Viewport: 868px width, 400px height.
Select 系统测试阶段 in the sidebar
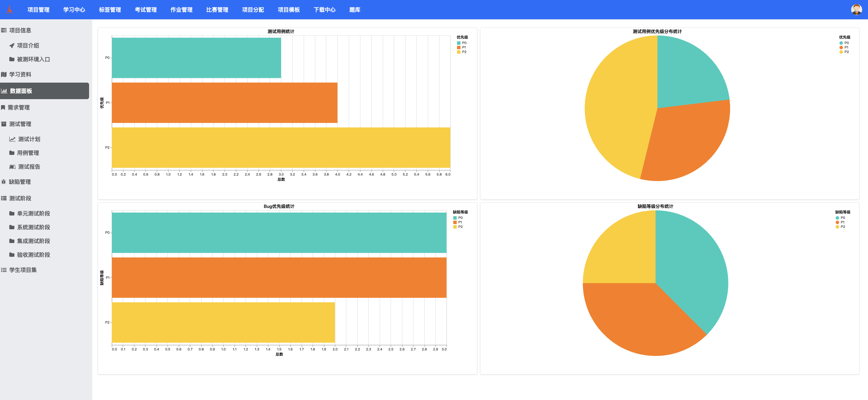[33, 227]
